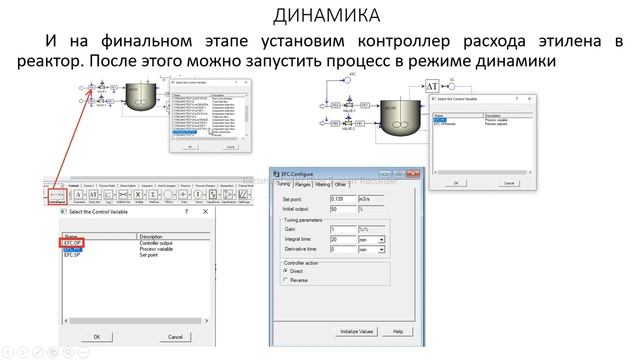Click the Set point value field

pyautogui.click(x=343, y=199)
